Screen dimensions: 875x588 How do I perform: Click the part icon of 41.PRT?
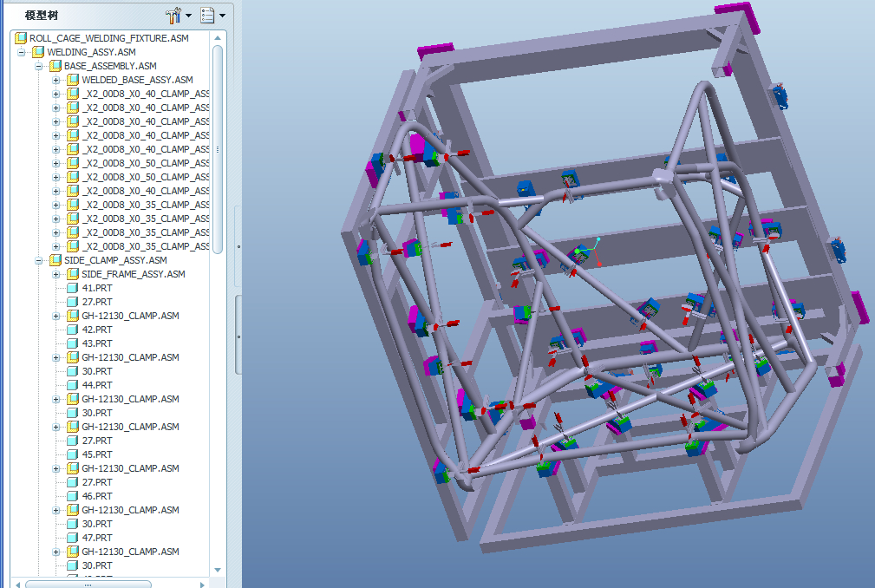coord(73,288)
